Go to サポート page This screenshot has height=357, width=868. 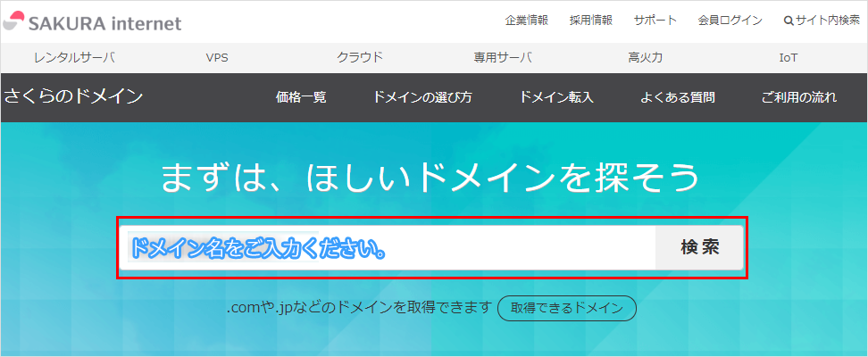pos(655,21)
